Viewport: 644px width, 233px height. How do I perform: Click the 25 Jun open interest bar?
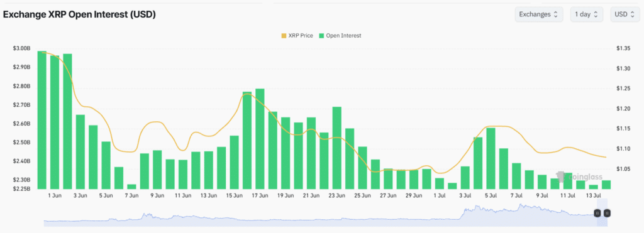[363, 168]
